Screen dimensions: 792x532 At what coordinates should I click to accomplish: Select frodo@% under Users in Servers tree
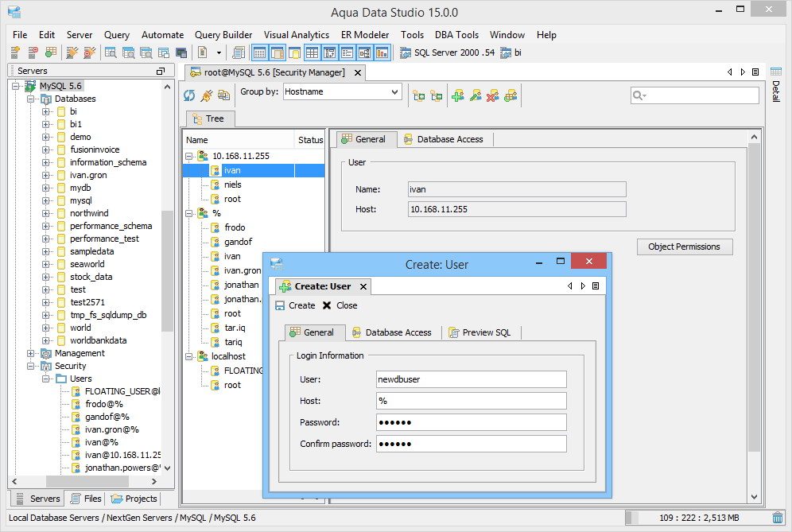[x=104, y=404]
